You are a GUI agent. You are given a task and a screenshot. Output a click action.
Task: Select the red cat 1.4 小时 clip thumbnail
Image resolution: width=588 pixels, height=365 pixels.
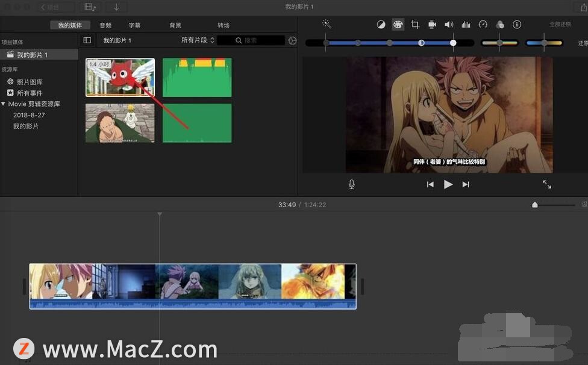(x=120, y=77)
